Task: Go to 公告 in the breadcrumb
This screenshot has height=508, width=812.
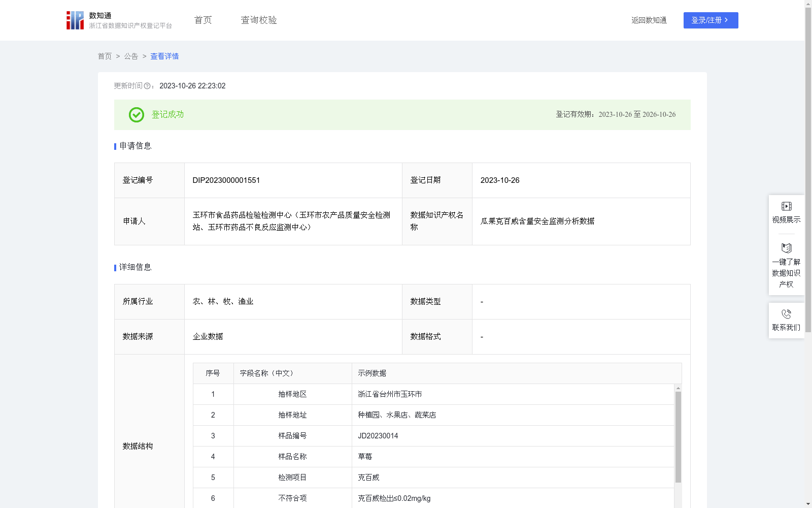Action: [x=131, y=56]
